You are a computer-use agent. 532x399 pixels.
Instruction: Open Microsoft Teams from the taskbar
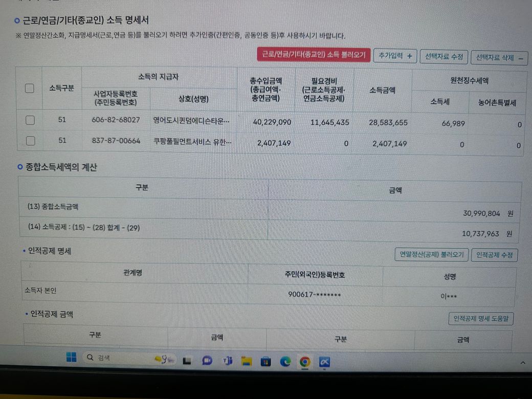point(227,361)
